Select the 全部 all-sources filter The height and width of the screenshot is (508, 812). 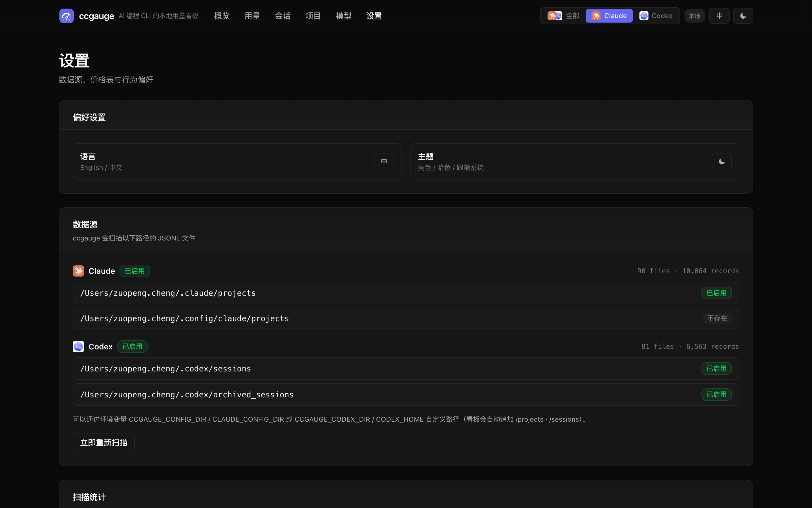tap(563, 16)
